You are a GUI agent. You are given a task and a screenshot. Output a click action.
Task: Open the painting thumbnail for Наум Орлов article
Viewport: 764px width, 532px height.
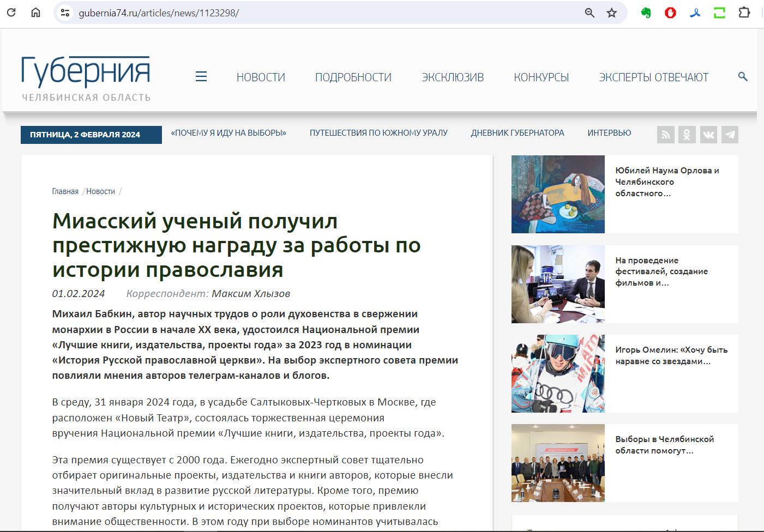coord(558,194)
